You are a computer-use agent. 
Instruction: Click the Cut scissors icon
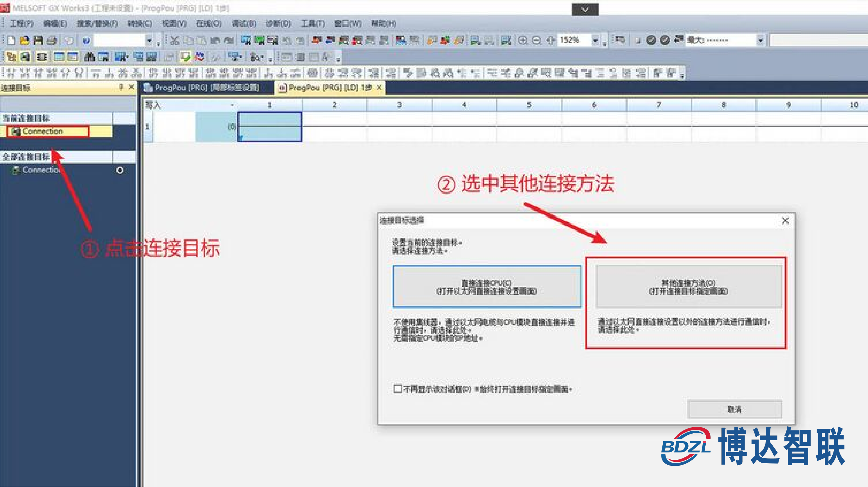click(174, 41)
